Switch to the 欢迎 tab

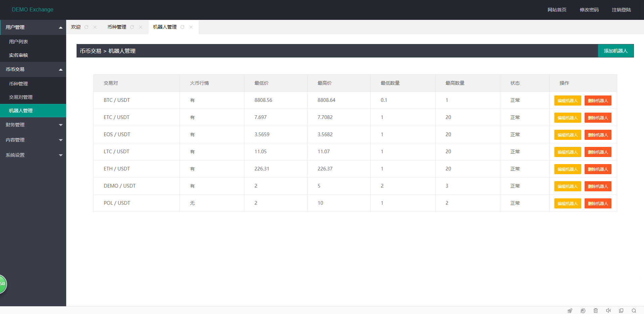point(76,27)
